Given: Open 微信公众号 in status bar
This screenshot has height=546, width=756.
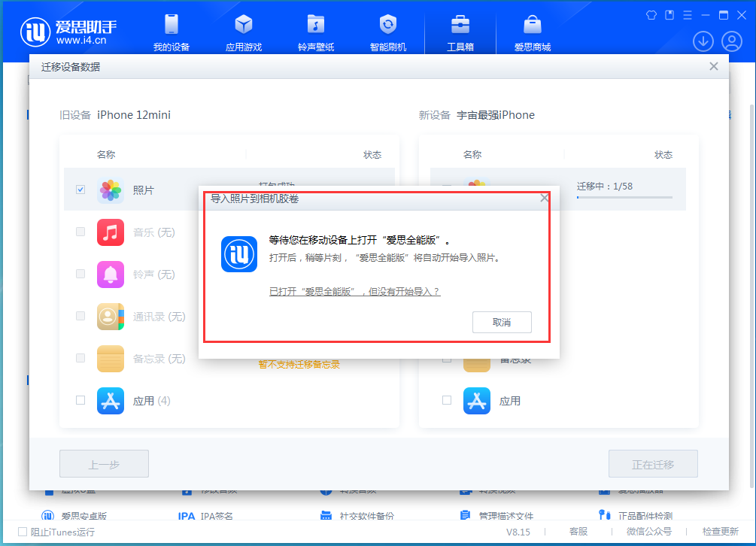Looking at the screenshot, I should (648, 532).
